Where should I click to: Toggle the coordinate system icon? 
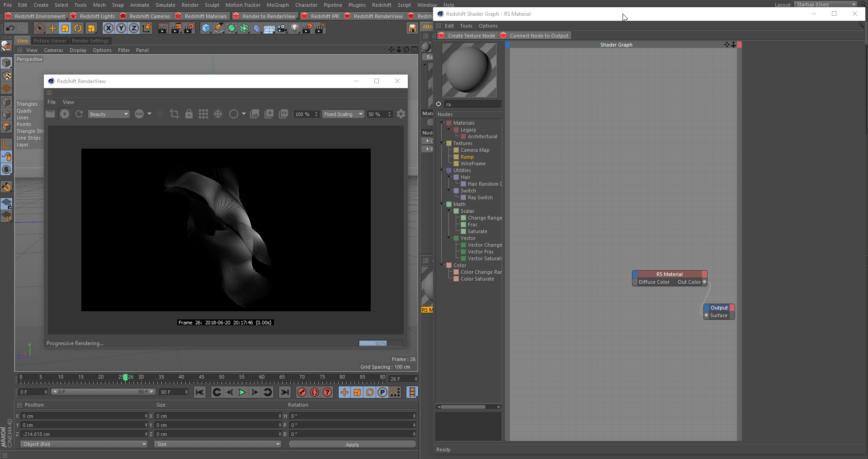tap(147, 28)
